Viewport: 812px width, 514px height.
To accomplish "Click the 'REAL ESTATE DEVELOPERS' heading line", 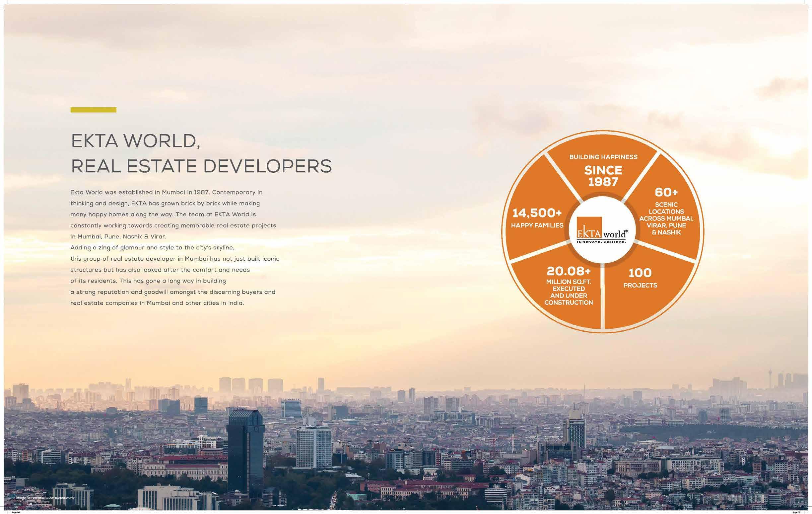I will click(201, 166).
